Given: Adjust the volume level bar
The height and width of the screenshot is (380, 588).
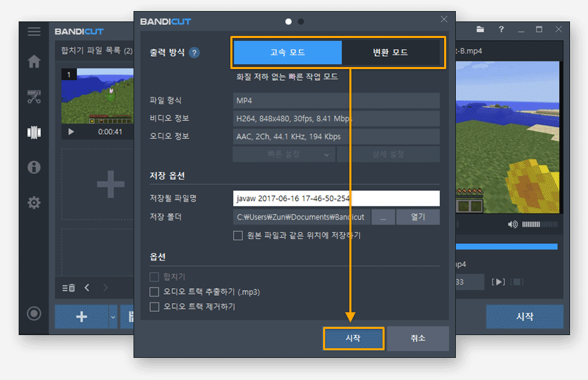Looking at the screenshot, I should point(540,225).
